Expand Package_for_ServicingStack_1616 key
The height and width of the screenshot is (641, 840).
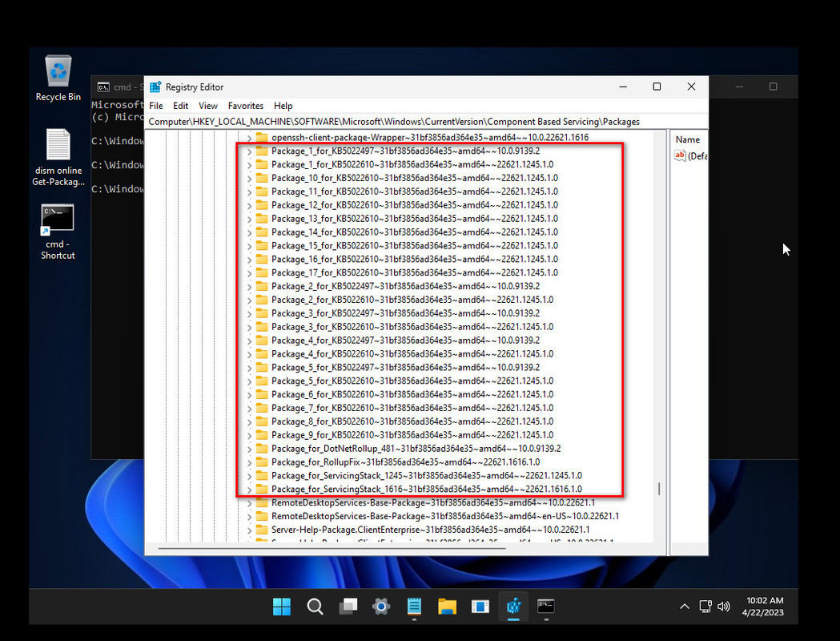249,490
